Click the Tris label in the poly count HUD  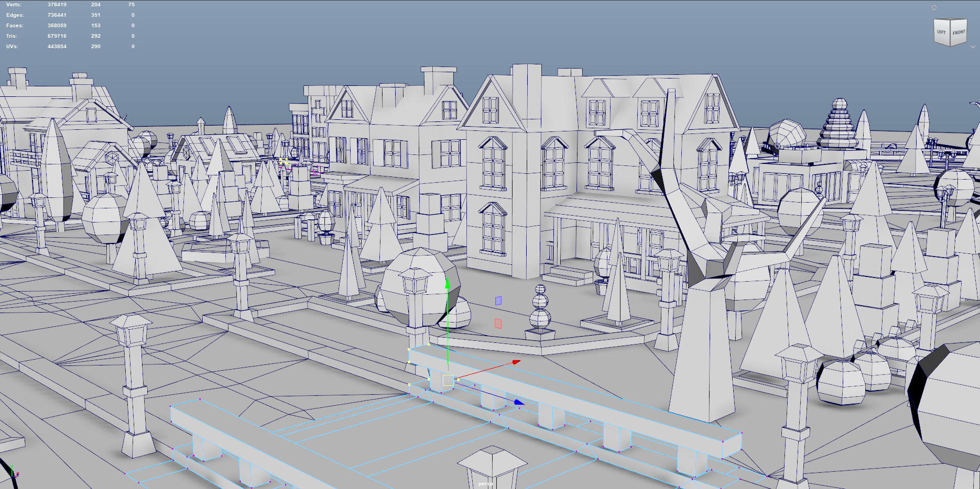point(12,36)
